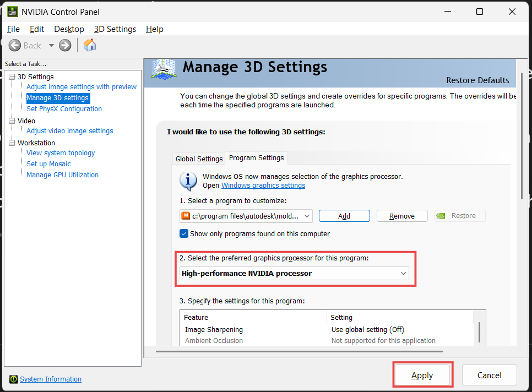Viewport: 532px width, 392px height.
Task: Click the Use global setting (Off) value
Action: 368,330
